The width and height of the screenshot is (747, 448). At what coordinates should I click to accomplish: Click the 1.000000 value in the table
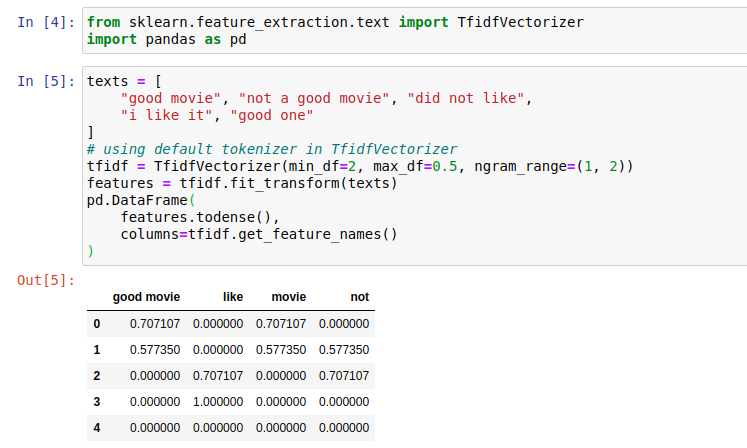pos(218,402)
